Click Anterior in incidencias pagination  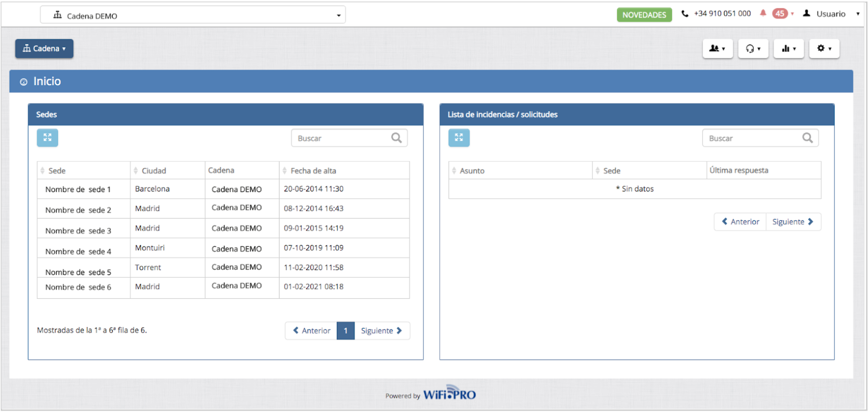tap(740, 222)
